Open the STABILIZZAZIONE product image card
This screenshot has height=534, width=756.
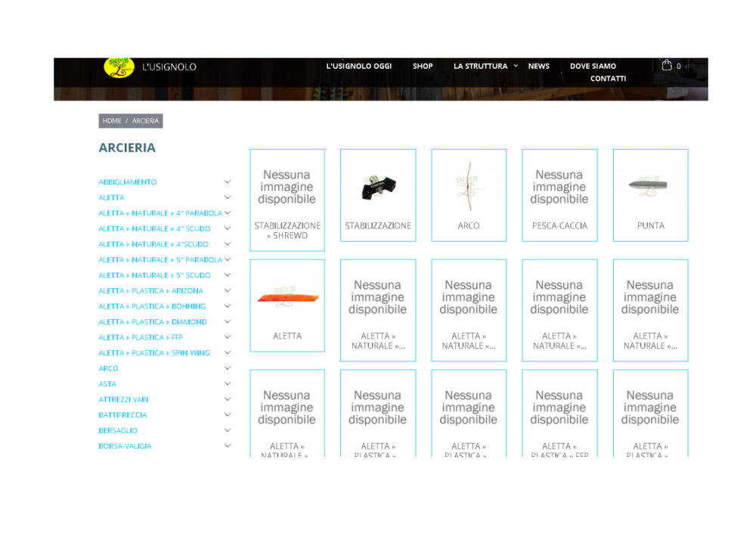378,195
